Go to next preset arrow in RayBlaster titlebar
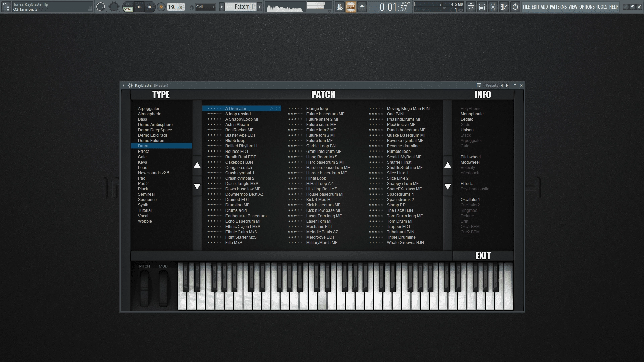Viewport: 644px width, 362px height. pos(507,86)
